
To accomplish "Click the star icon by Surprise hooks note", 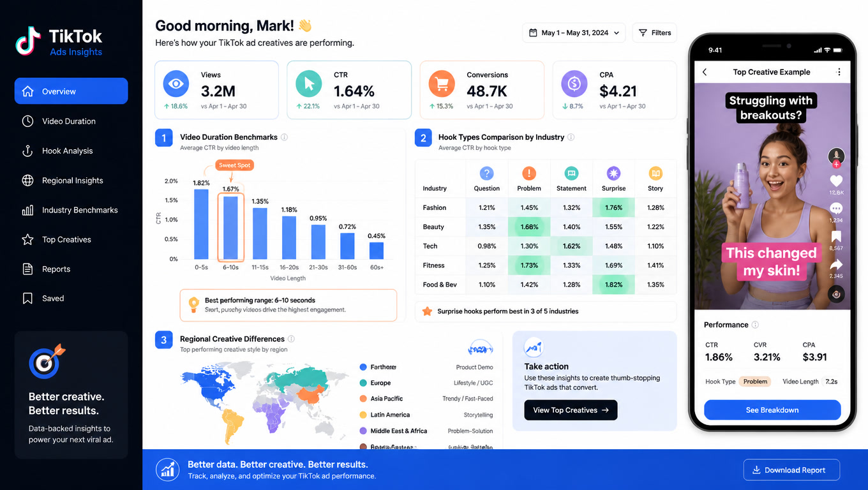I will (x=427, y=311).
